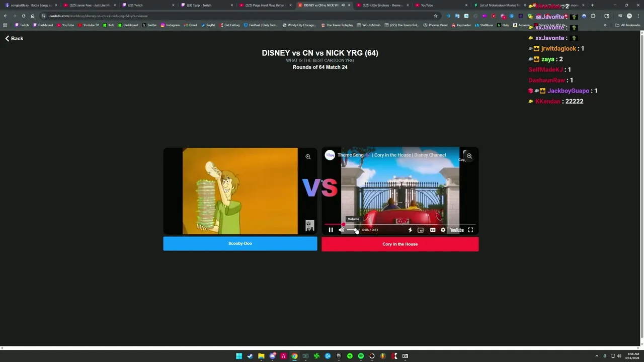The width and height of the screenshot is (644, 362).
Task: Switch to Paige Hurd Plays Better tab
Action: [x=265, y=5]
